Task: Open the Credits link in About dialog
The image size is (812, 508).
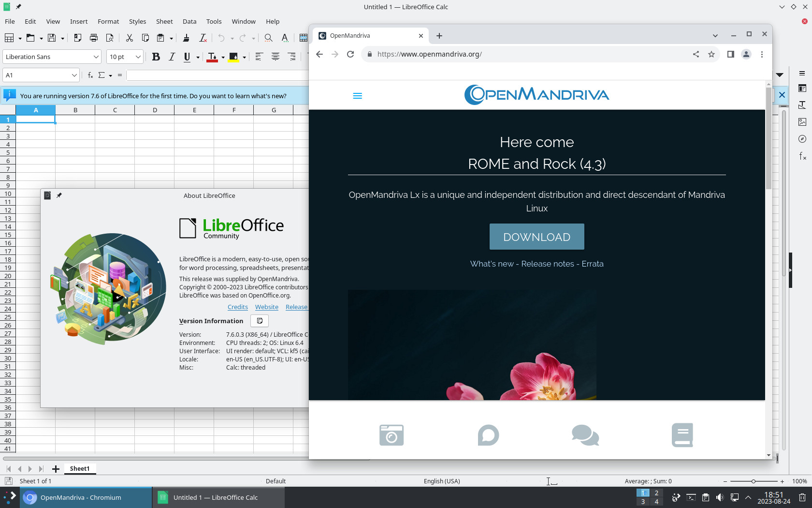Action: (238, 307)
